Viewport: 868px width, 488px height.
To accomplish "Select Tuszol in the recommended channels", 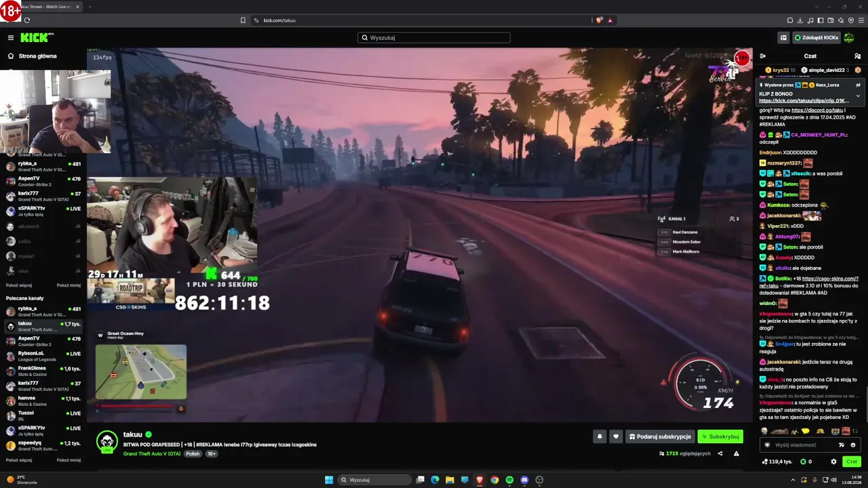I will 43,415.
